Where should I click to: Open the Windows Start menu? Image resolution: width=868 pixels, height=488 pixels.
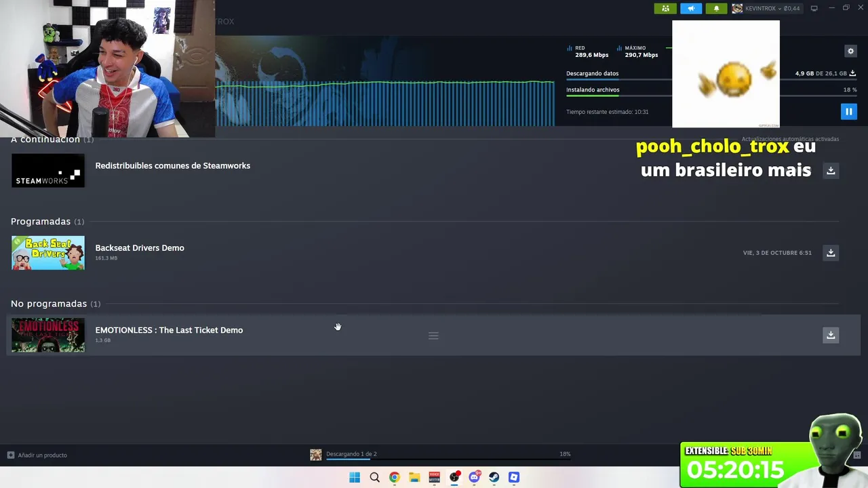coord(355,477)
